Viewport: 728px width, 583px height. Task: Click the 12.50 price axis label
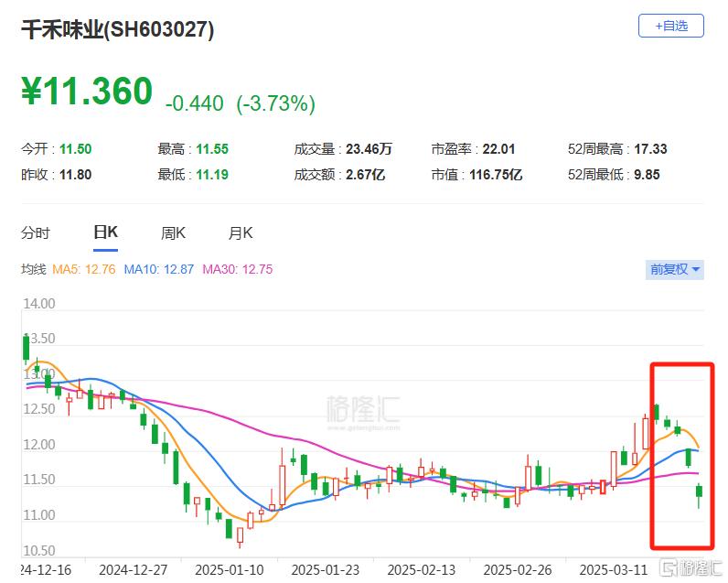[39, 409]
